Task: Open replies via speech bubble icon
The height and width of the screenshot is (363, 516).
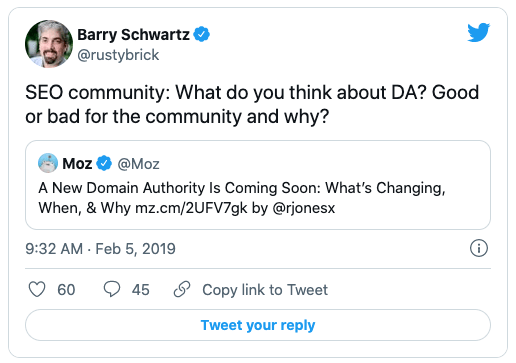Action: click(x=112, y=289)
